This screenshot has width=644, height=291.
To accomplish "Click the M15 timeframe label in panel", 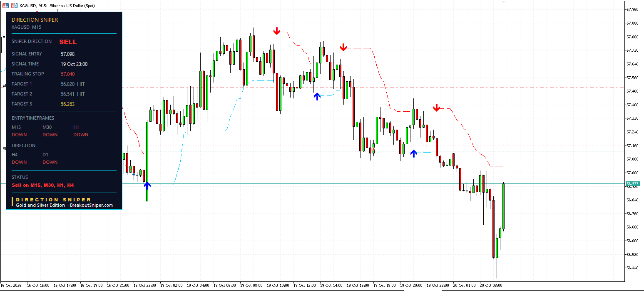I will (x=16, y=127).
